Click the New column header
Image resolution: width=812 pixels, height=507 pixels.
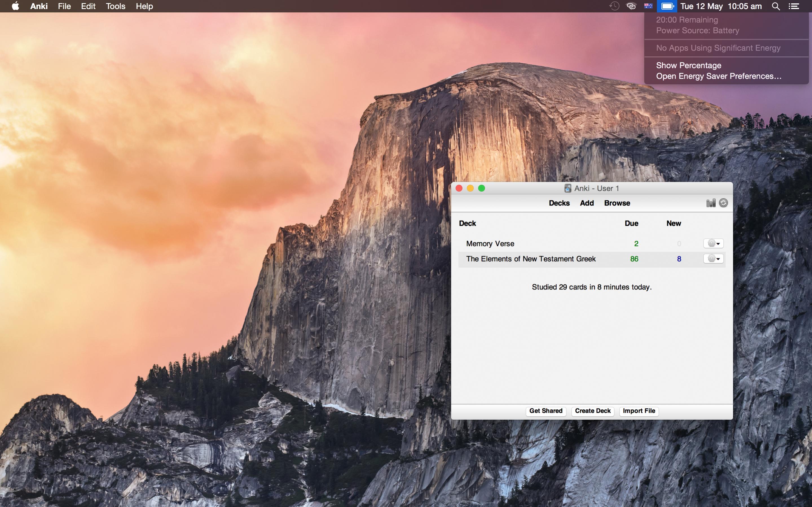click(674, 223)
